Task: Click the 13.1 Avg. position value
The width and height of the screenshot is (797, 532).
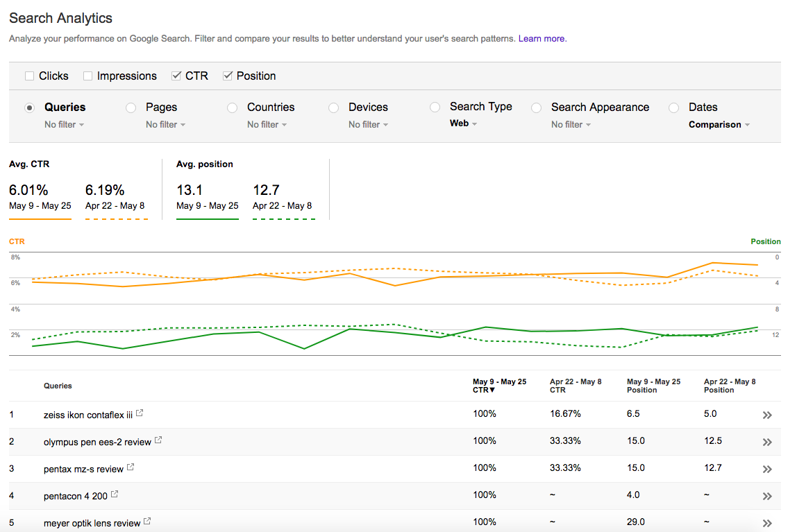Action: pyautogui.click(x=190, y=190)
